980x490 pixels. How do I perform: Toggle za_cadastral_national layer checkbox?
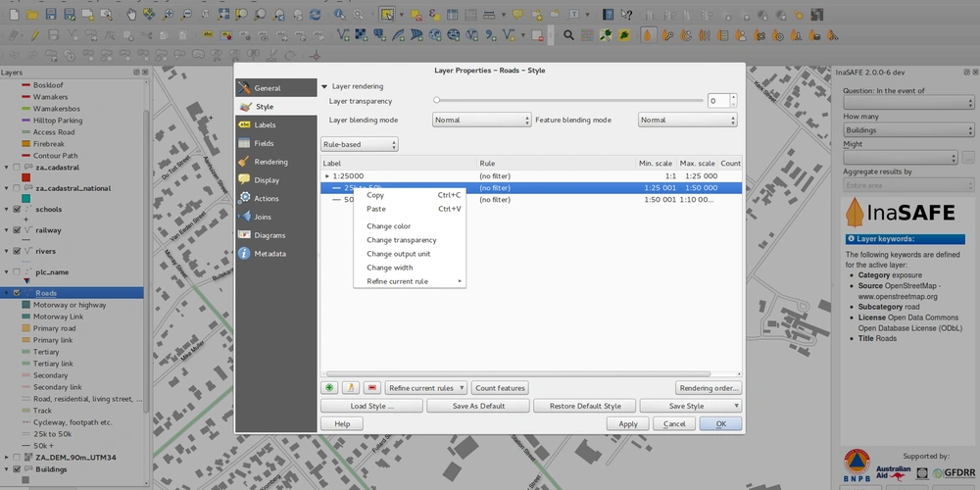(17, 188)
